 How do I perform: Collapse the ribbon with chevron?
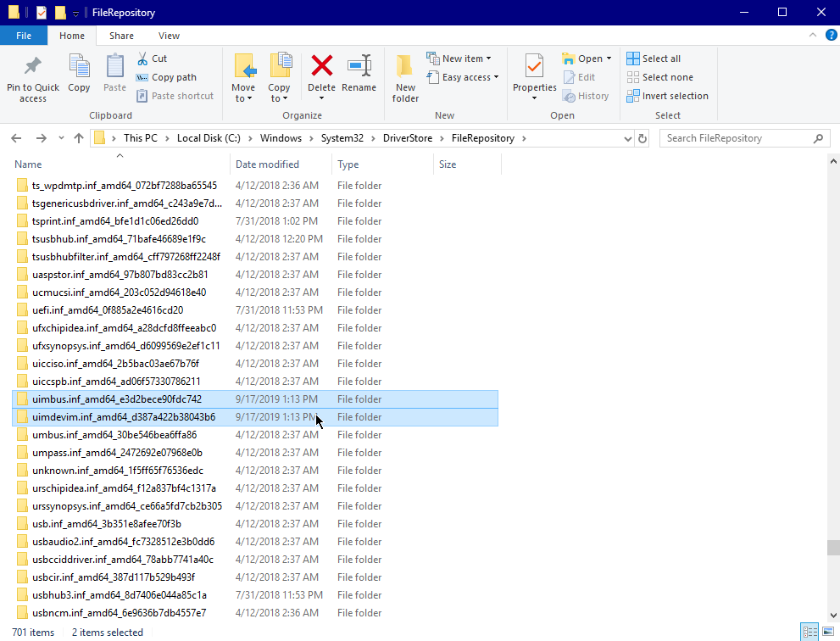coord(813,36)
